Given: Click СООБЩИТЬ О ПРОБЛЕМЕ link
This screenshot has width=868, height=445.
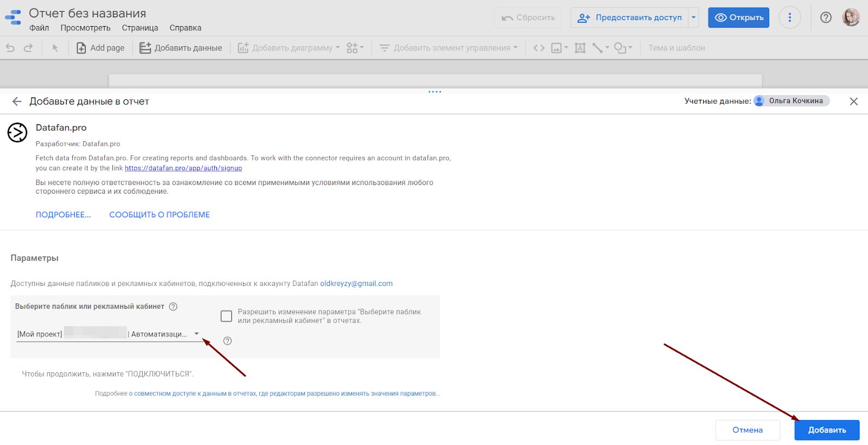Looking at the screenshot, I should tap(159, 215).
